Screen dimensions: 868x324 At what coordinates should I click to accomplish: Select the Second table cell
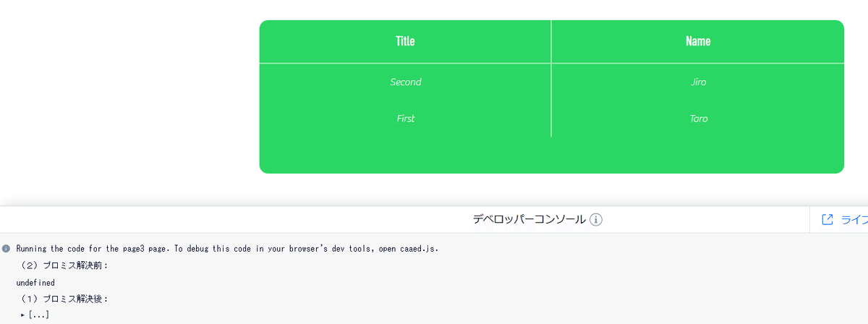pyautogui.click(x=405, y=82)
